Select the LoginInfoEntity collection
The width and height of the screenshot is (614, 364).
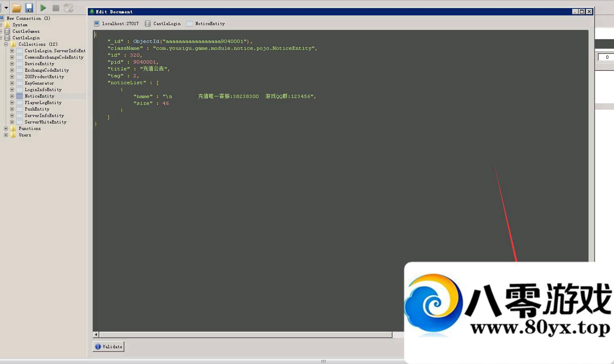pyautogui.click(x=43, y=89)
